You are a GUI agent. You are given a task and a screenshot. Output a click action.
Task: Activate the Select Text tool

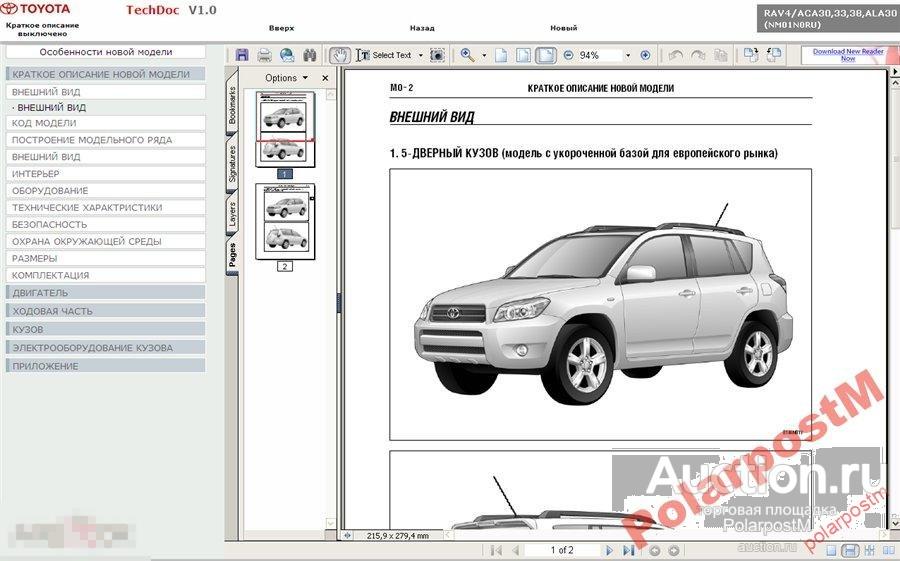click(384, 55)
